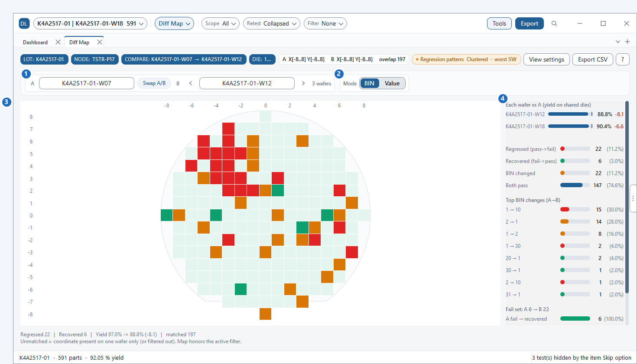Click Export CSV button
Image resolution: width=637 pixels, height=364 pixels.
pyautogui.click(x=593, y=59)
